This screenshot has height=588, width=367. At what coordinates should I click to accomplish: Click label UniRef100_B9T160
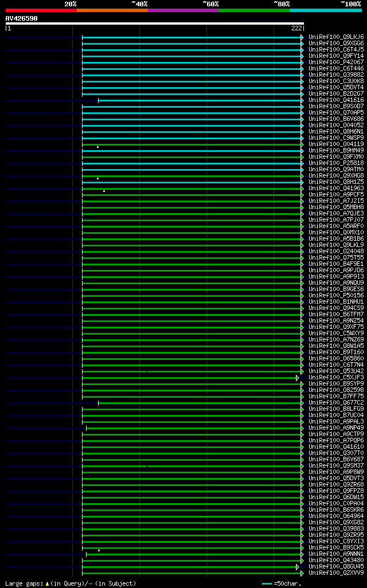(336, 352)
